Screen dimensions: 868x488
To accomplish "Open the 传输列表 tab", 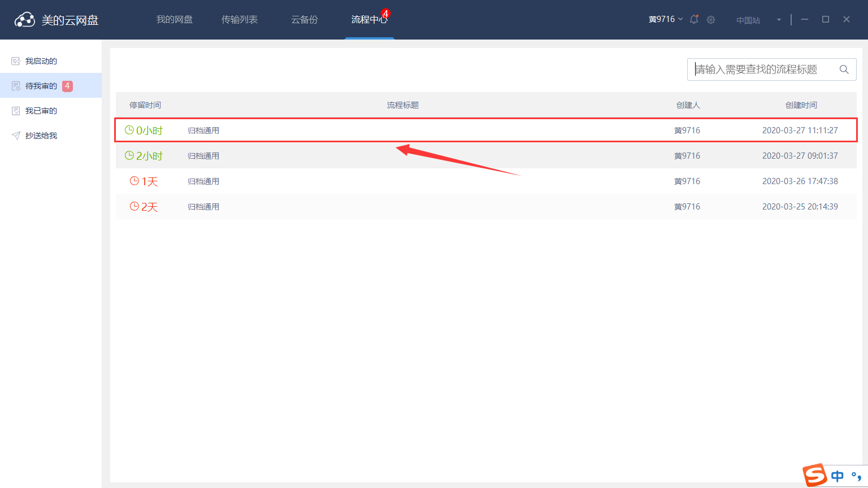I will point(240,20).
